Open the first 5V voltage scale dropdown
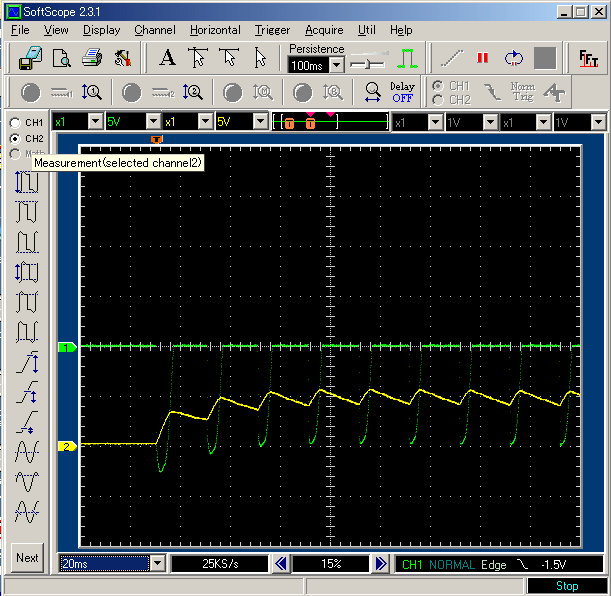The height and width of the screenshot is (596, 611). click(x=151, y=122)
